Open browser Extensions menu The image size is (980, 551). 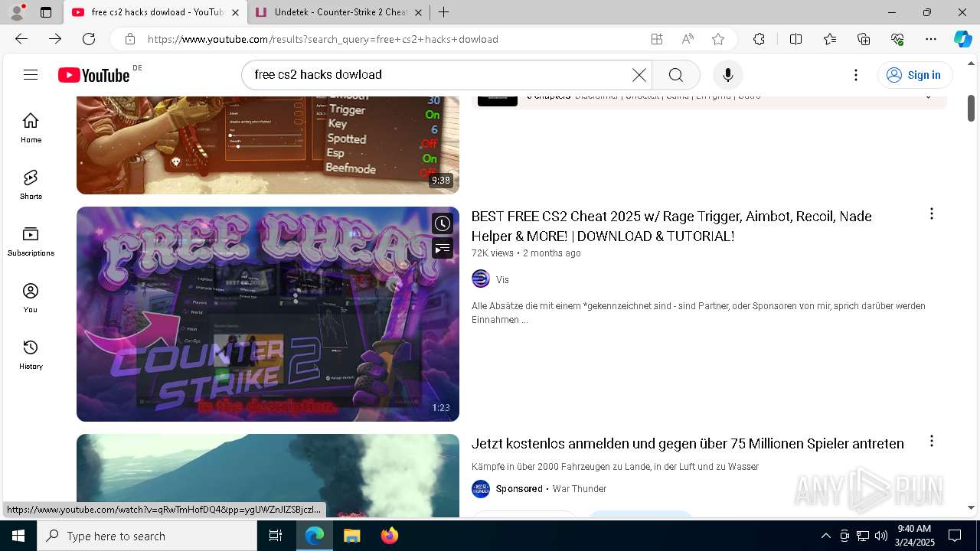[759, 39]
